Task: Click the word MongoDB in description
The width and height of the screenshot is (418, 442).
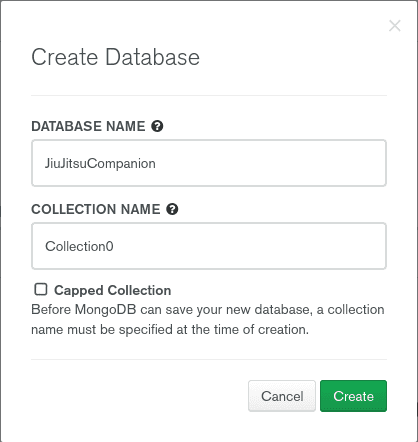Action: (105, 310)
